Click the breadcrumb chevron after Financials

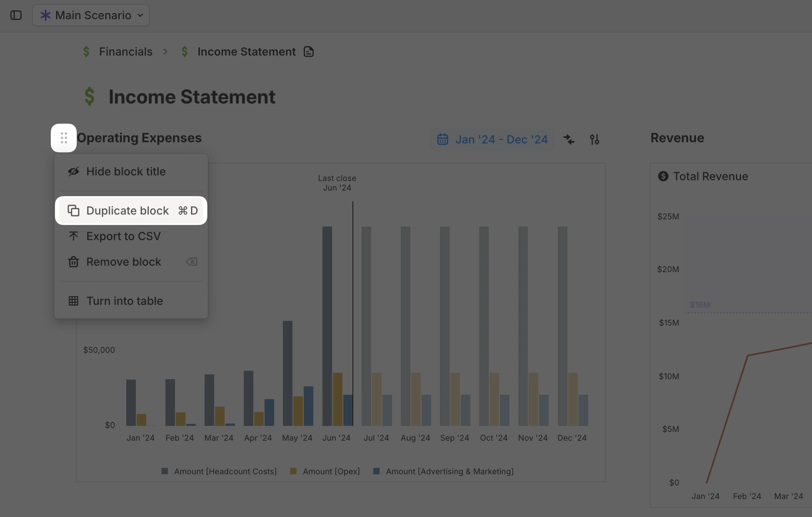(x=165, y=52)
